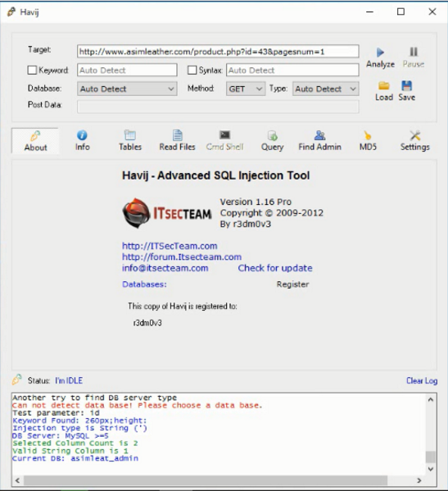This screenshot has width=448, height=491.
Task: Click the Pause icon
Action: tap(414, 52)
